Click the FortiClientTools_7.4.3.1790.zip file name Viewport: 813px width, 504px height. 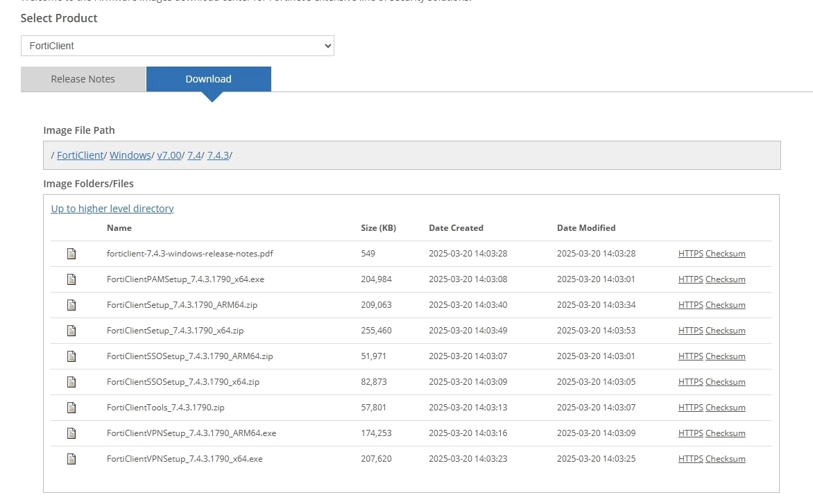click(x=165, y=407)
